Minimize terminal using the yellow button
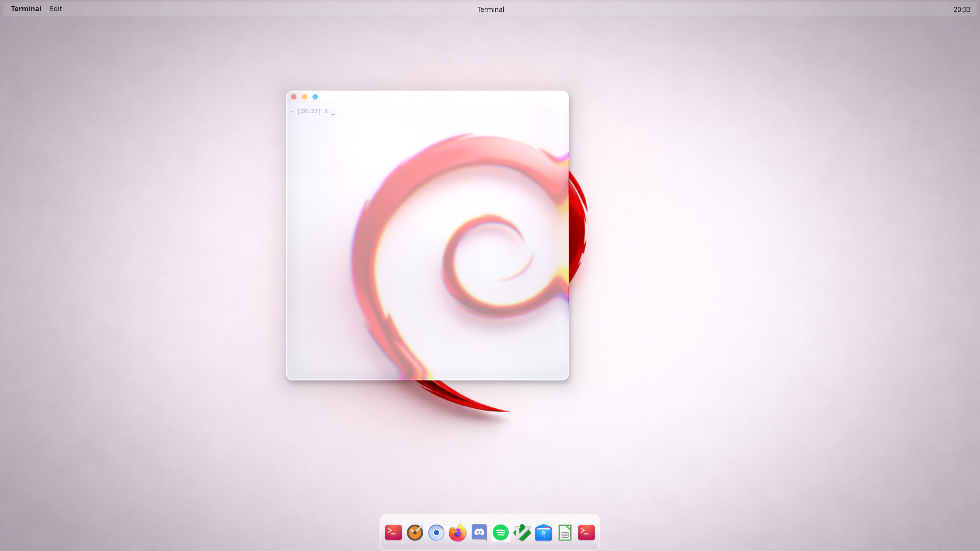980x551 pixels. pyautogui.click(x=304, y=97)
